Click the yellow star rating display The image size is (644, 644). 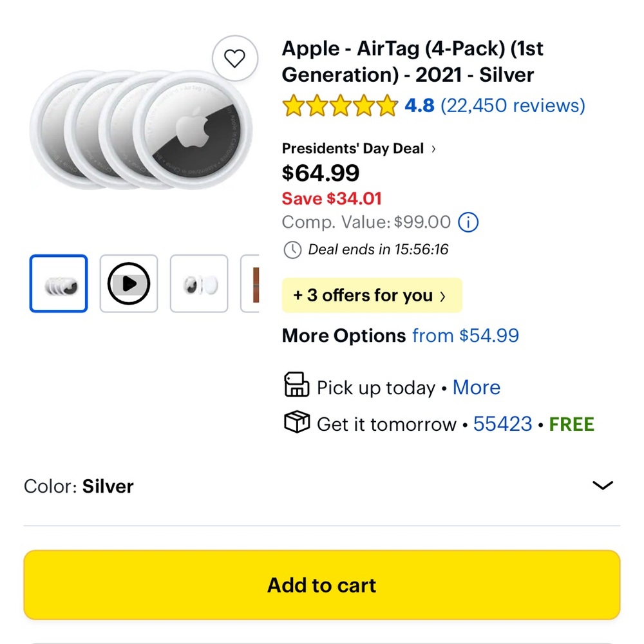click(x=338, y=106)
